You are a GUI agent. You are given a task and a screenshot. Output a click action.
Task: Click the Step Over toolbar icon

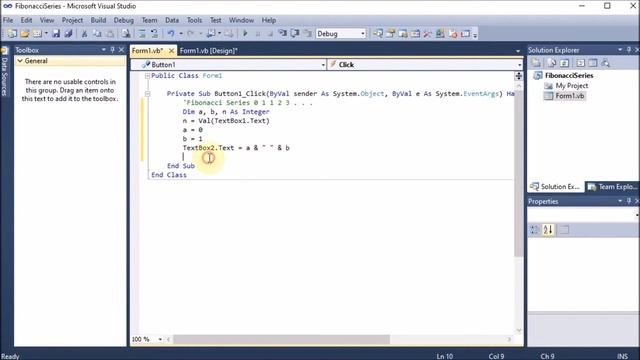pos(295,34)
